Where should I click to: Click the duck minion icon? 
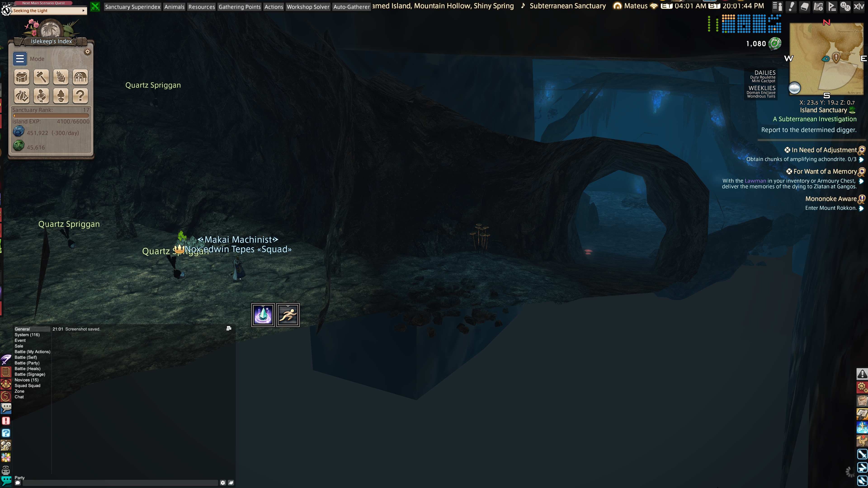pyautogui.click(x=41, y=96)
